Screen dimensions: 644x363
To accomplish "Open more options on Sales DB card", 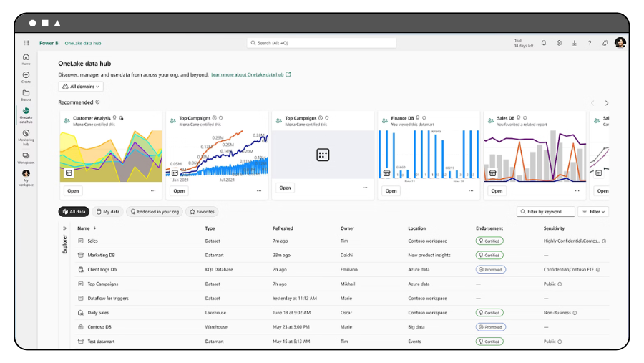I will (x=577, y=190).
